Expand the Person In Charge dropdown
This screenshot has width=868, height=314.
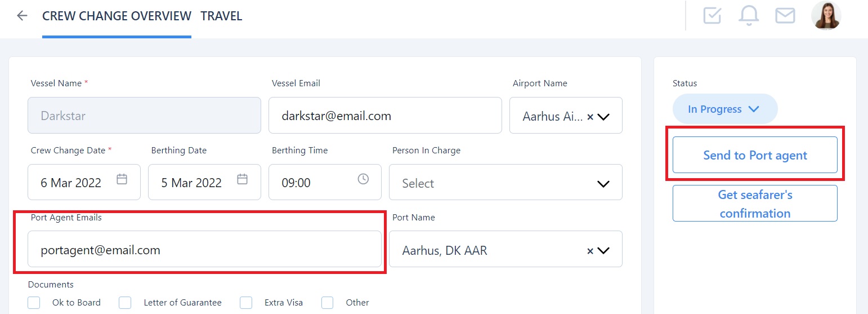point(603,184)
